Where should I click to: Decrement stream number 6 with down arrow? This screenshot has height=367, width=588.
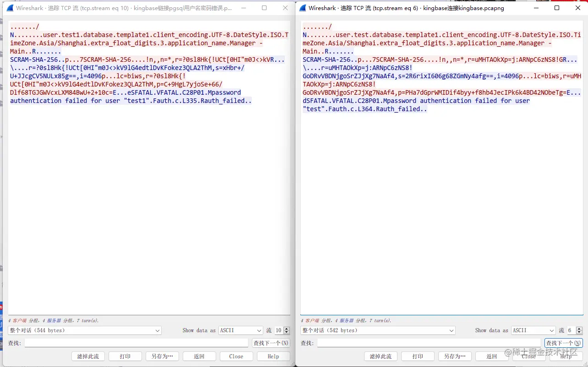[x=579, y=332]
